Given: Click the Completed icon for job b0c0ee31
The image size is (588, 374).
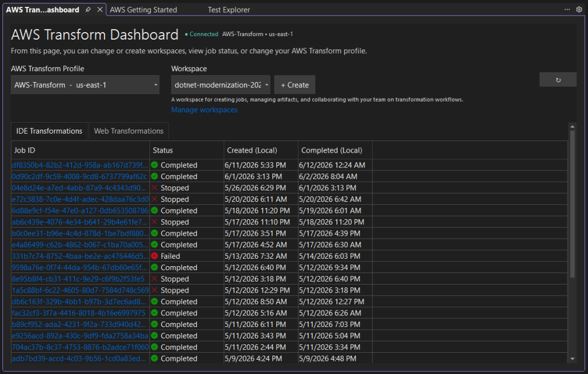Looking at the screenshot, I should click(x=154, y=233).
